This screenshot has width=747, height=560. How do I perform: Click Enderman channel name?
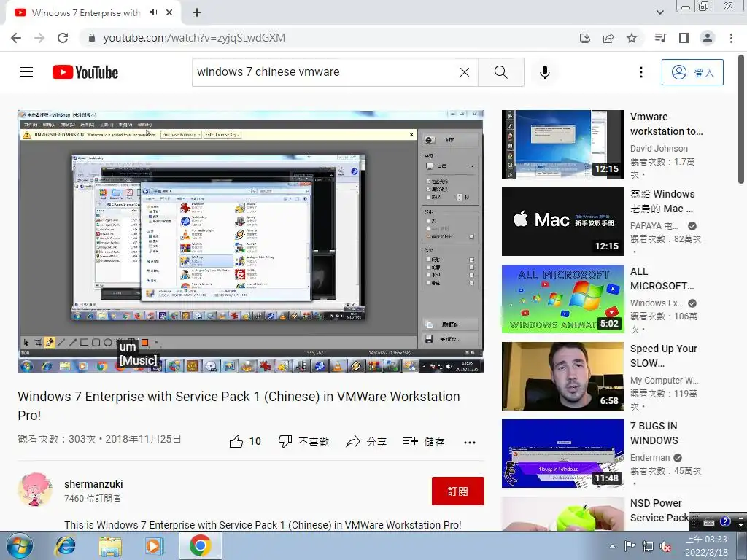click(x=650, y=458)
